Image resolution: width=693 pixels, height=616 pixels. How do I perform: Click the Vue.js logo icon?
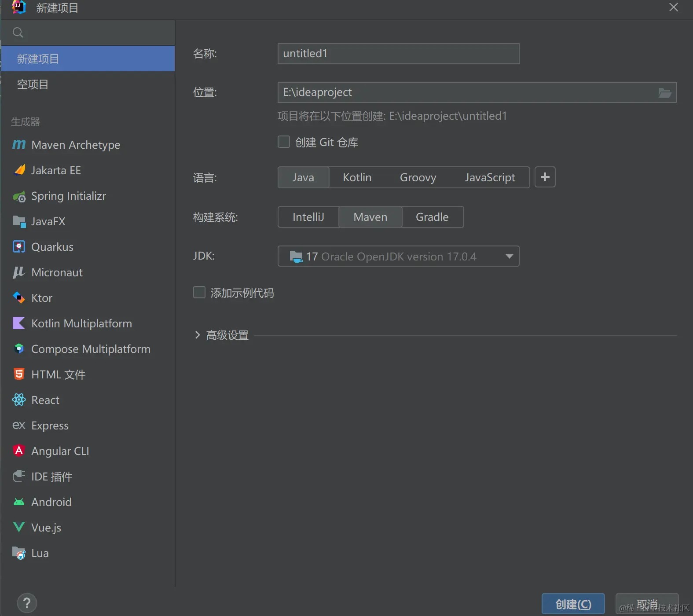point(19,527)
